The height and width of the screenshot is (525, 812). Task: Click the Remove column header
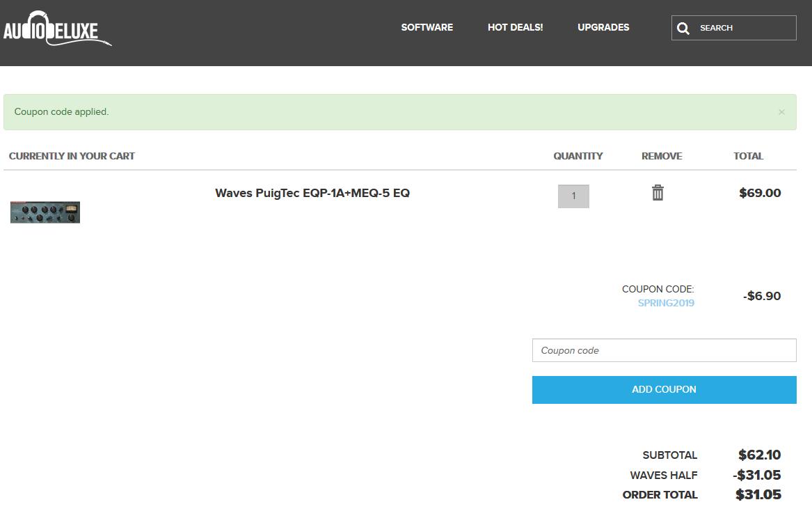pos(662,156)
